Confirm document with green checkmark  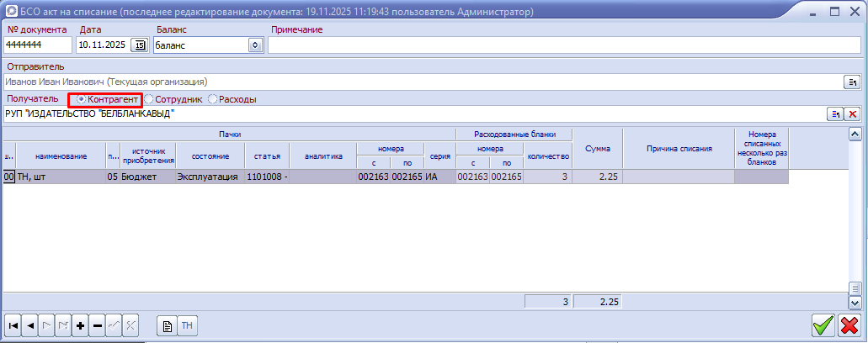point(823,325)
